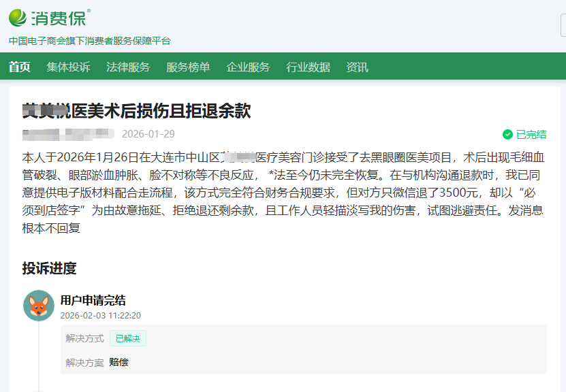The image size is (566, 392).
Task: Switch to the 服务榜单 page
Action: pos(188,67)
